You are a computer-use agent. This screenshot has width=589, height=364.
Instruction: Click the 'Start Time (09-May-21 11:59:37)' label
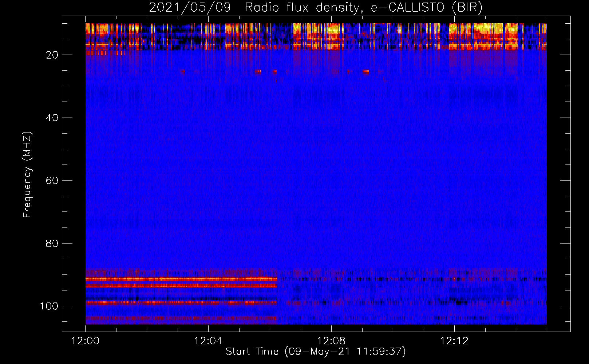point(316,352)
